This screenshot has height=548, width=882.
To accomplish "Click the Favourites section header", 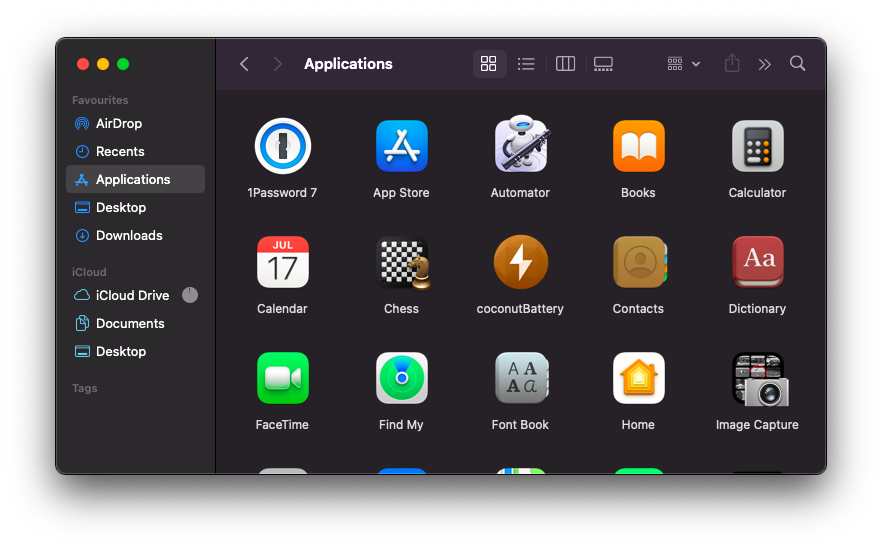I will [x=100, y=100].
